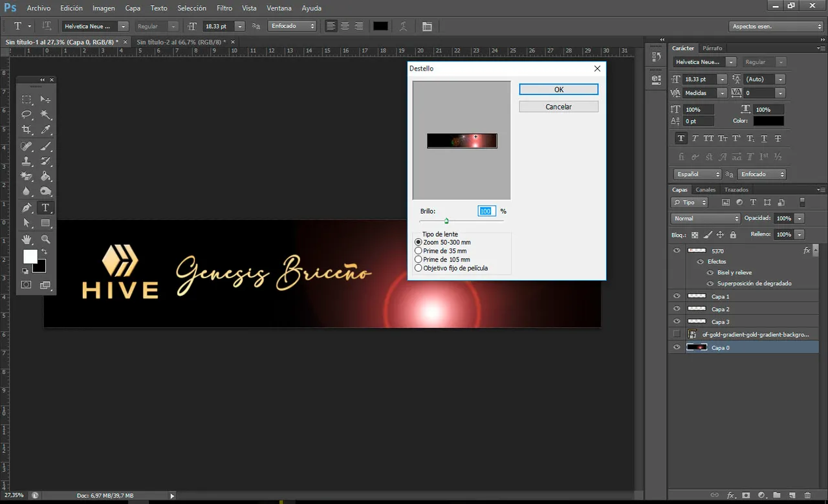Click the Brillo percentage input field
This screenshot has width=828, height=504.
[486, 211]
